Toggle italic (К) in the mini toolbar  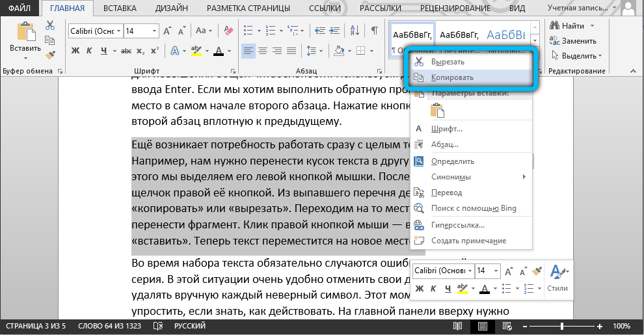tap(433, 288)
